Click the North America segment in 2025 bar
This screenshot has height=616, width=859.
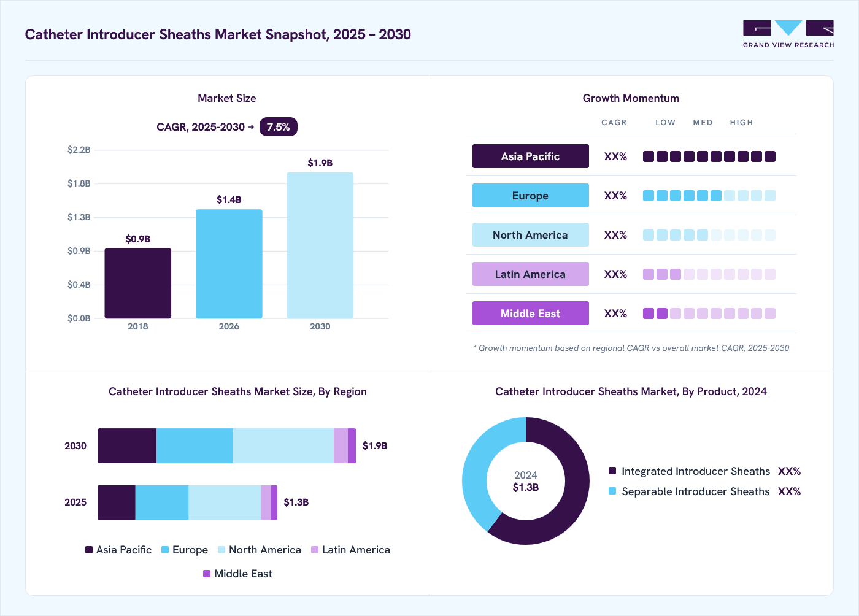225,502
